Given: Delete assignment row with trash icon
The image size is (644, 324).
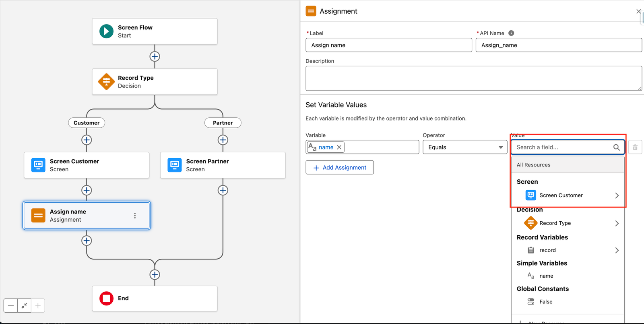Looking at the screenshot, I should tap(635, 147).
